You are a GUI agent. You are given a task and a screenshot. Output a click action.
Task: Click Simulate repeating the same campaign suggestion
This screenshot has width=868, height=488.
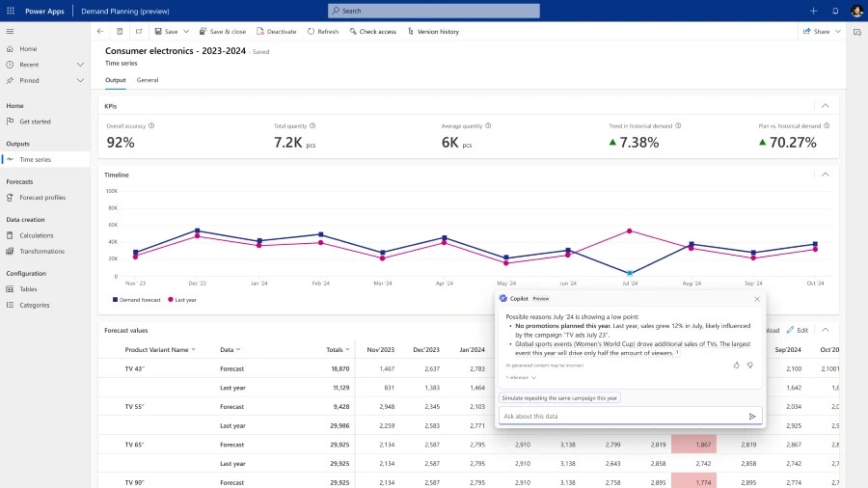(559, 397)
